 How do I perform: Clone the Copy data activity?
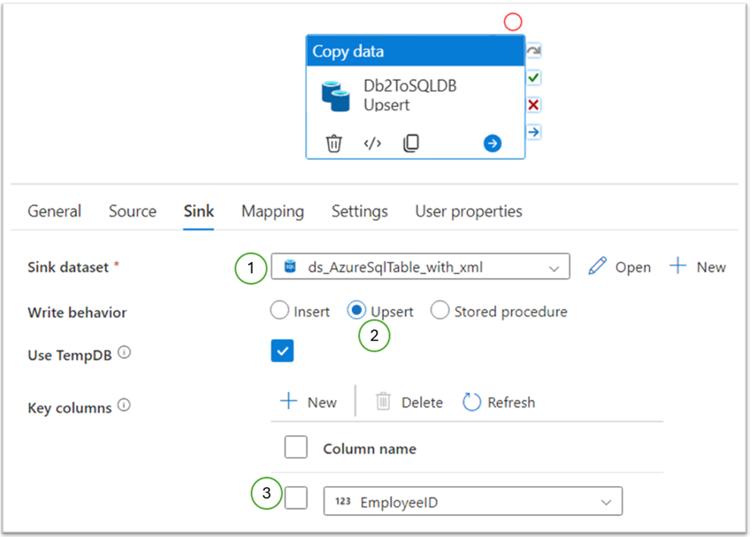(x=411, y=143)
